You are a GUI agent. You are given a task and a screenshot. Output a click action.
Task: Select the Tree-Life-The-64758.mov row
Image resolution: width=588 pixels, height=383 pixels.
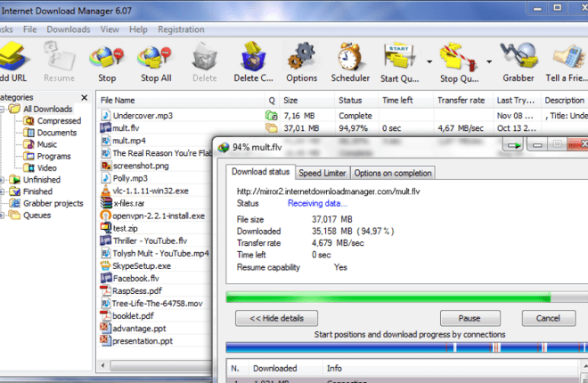pos(156,303)
